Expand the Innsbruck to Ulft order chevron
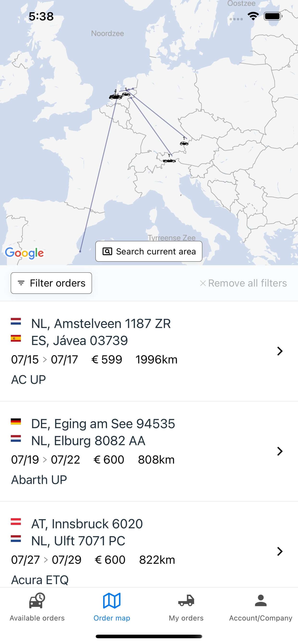 point(280,551)
